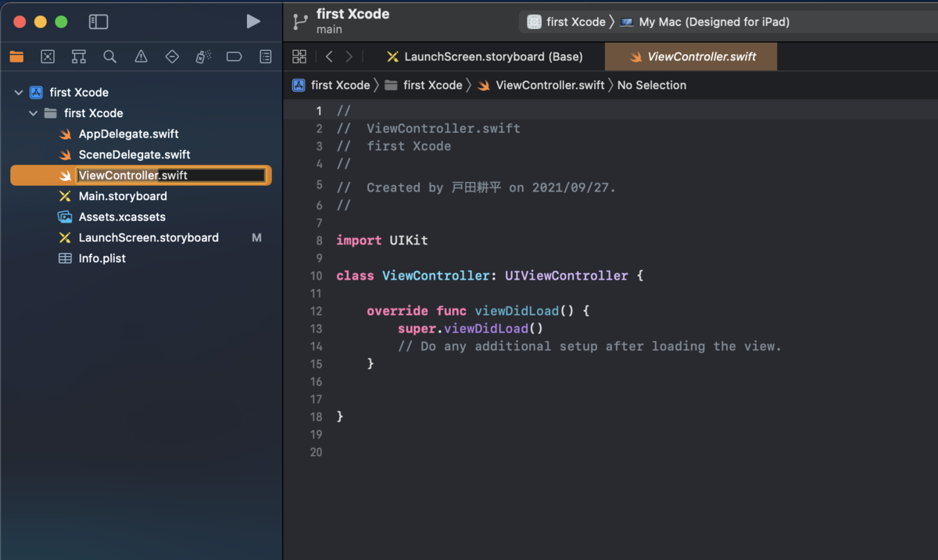Click first Xcode folder in jump bar
Screen dimensions: 938x560
click(424, 85)
